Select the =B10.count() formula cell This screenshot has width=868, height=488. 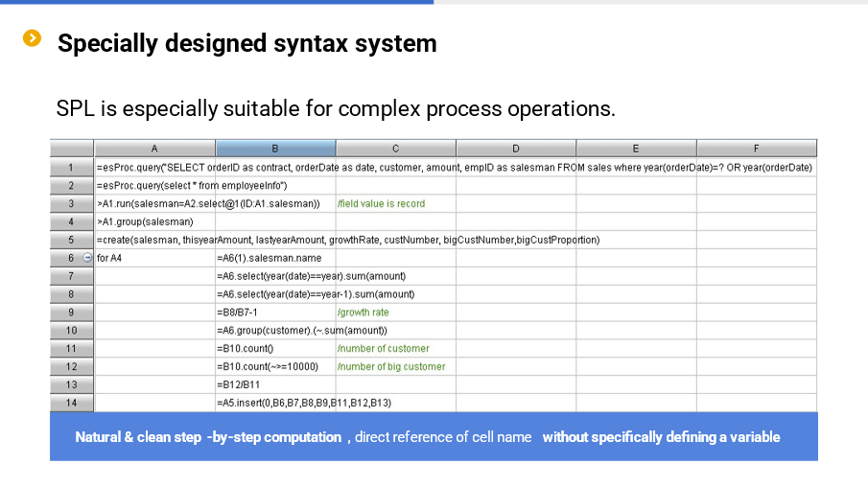[275, 348]
